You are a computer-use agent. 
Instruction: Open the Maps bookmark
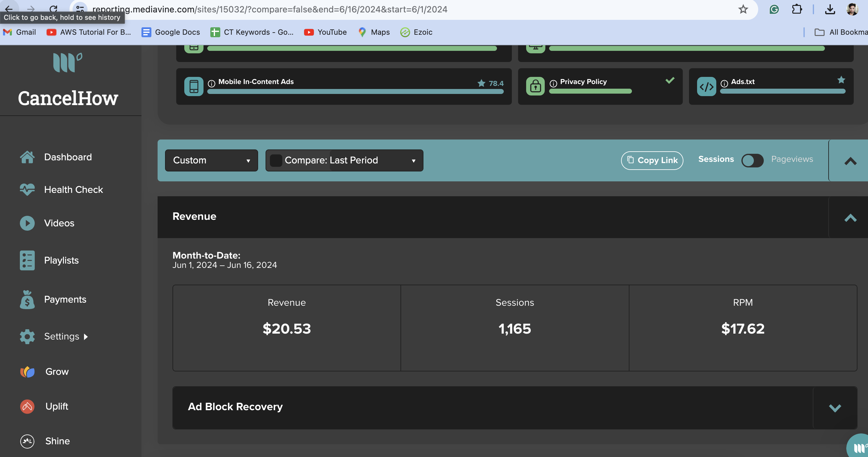tap(374, 32)
